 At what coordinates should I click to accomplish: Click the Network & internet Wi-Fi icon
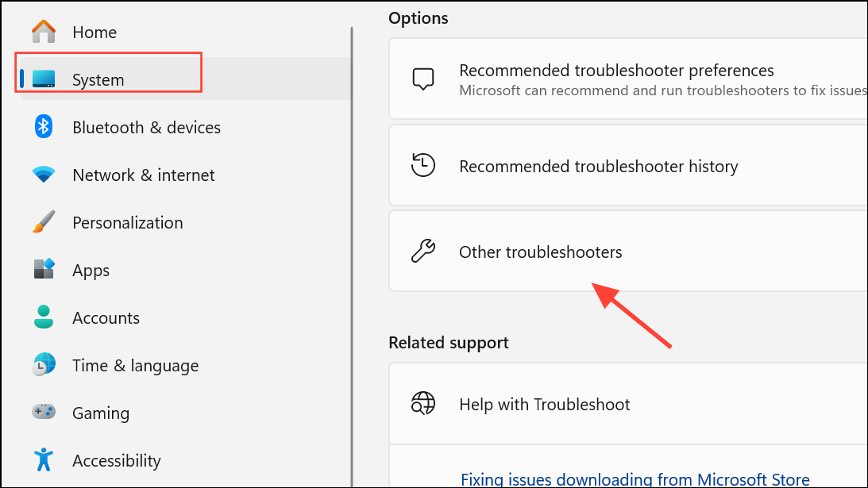coord(43,175)
